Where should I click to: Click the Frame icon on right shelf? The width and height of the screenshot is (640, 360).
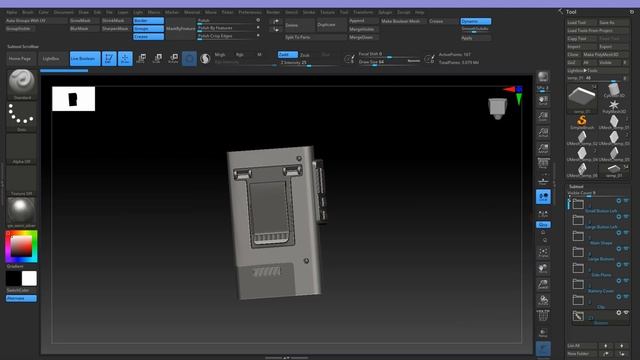click(543, 252)
